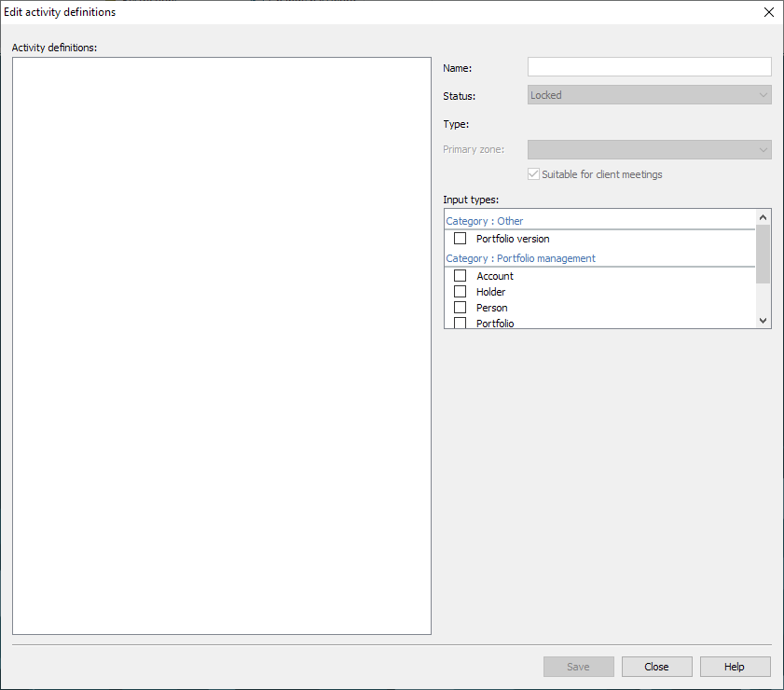
Task: Open the Status dropdown showing Locked
Action: [x=649, y=95]
